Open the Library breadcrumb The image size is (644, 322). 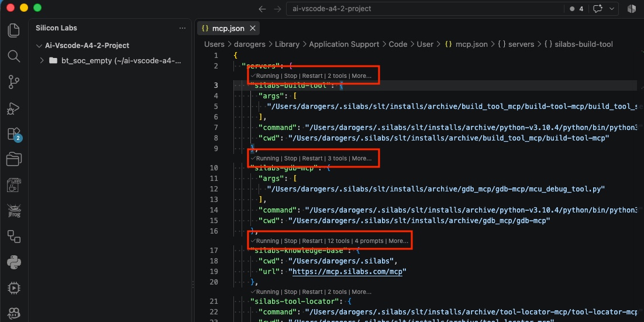(287, 44)
